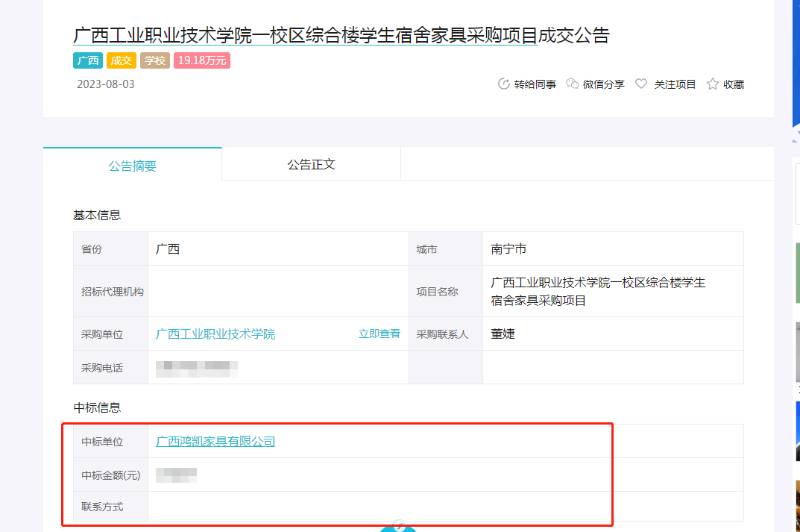Click the 微信分享 WeChat icon
This screenshot has width=800, height=532.
click(x=572, y=84)
